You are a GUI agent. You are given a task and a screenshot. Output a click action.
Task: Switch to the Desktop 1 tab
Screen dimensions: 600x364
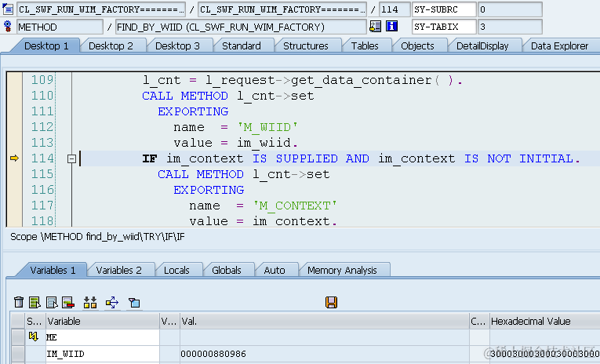tap(46, 46)
